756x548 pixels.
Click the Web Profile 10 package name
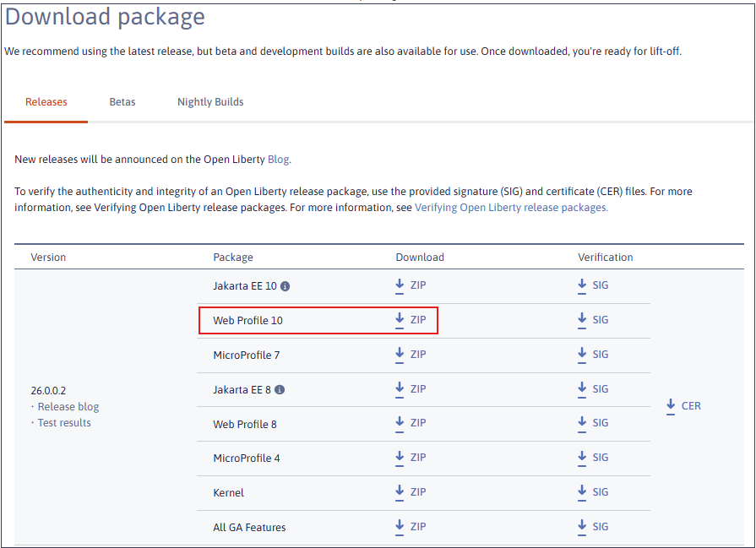click(247, 321)
